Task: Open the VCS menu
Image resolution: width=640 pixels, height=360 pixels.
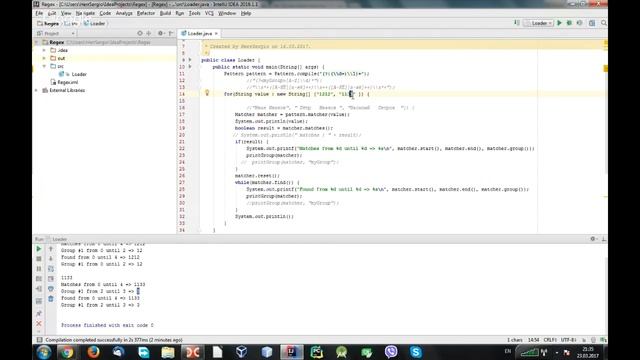Action: click(209, 13)
